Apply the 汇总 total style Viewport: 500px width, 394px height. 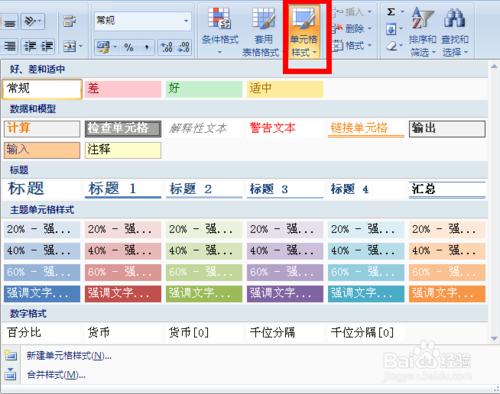(x=447, y=189)
